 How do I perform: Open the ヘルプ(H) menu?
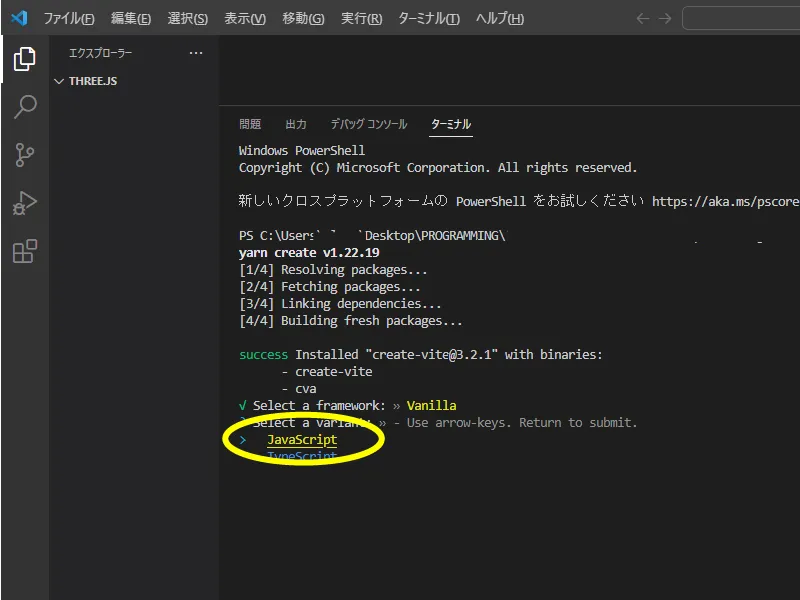point(499,19)
